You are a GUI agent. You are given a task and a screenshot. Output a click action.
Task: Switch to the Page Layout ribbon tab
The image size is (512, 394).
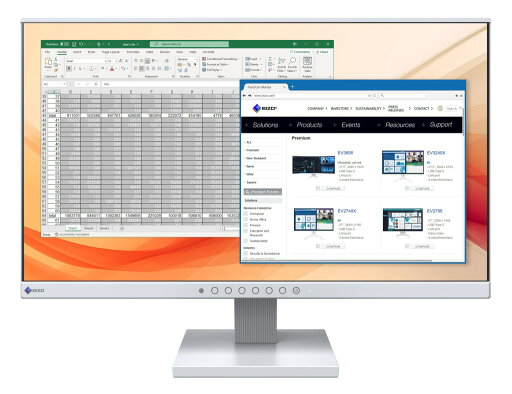click(110, 52)
